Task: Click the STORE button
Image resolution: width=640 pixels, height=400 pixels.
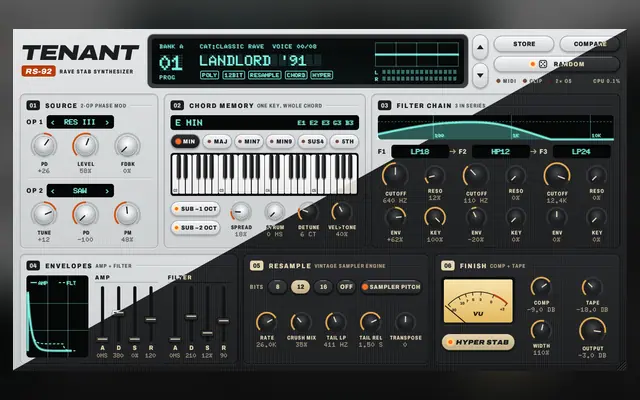Action: click(524, 44)
